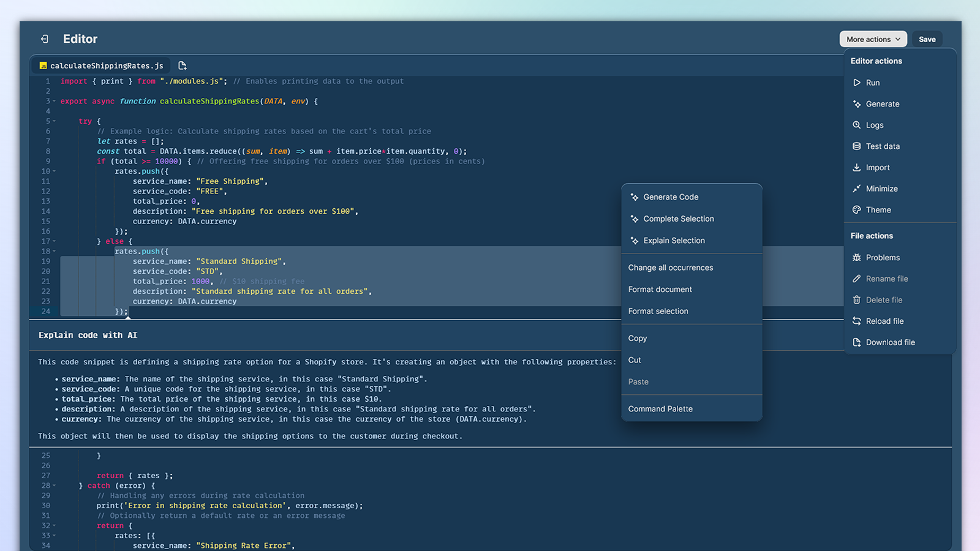Click the new file icon next to tab
The width and height of the screenshot is (980, 551).
(x=182, y=66)
